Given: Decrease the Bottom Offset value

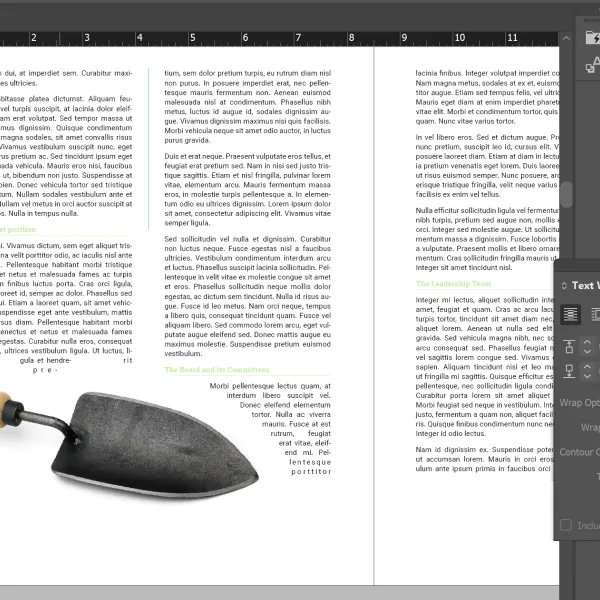Looking at the screenshot, I should coord(587,376).
